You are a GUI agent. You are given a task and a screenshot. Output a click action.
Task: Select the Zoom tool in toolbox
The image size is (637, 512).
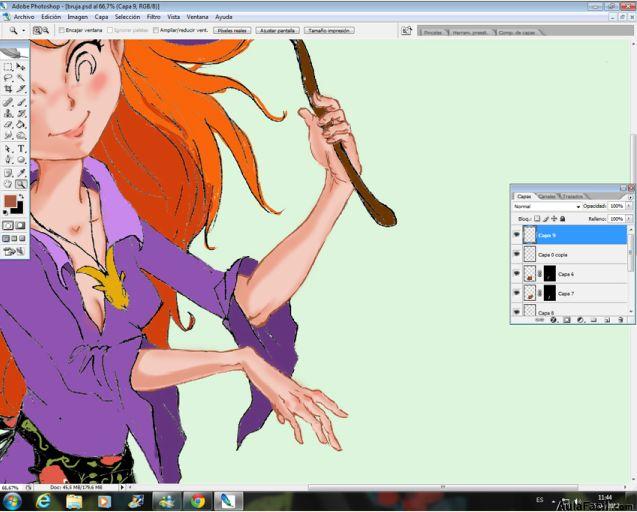pos(21,184)
